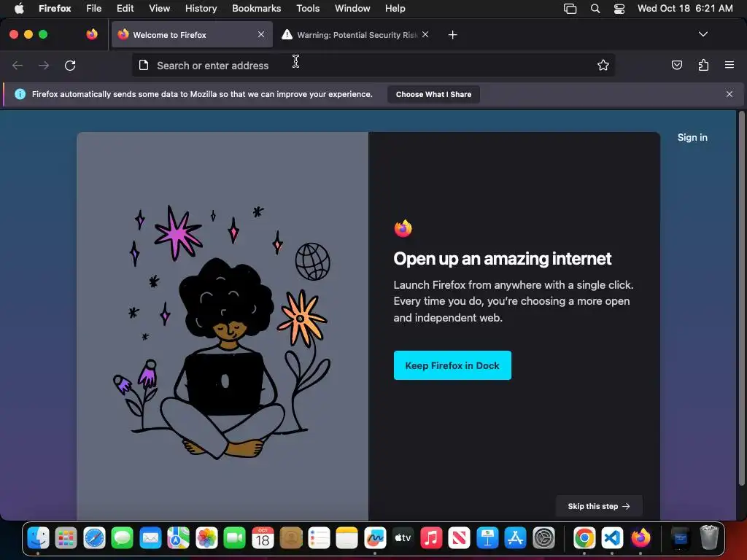Open Google Chrome from the Dock
The height and width of the screenshot is (560, 747).
(584, 538)
